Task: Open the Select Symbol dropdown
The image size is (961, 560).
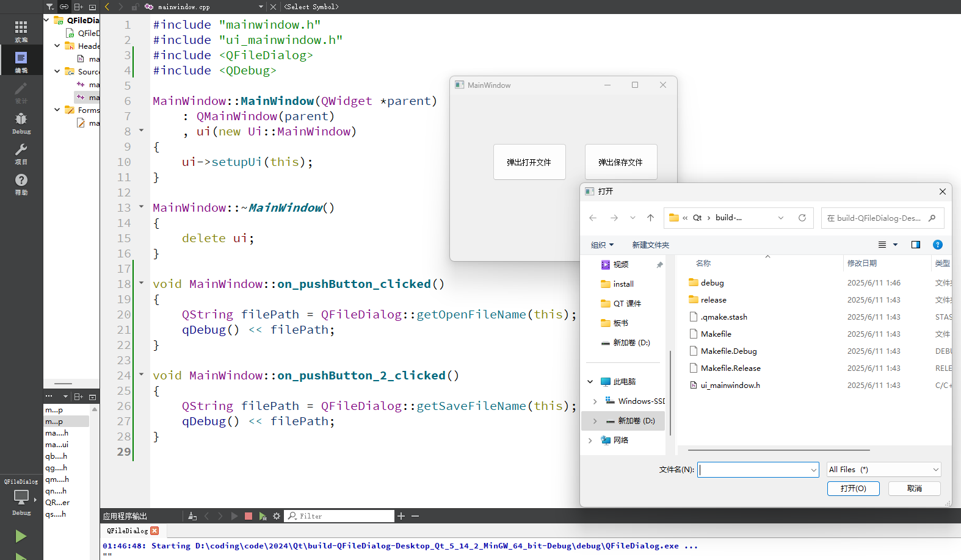Action: (x=311, y=7)
